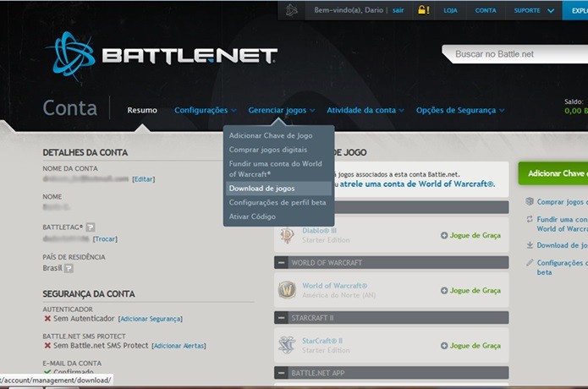This screenshot has width=588, height=389.
Task: Click the Battle.net logo
Action: pos(162,56)
